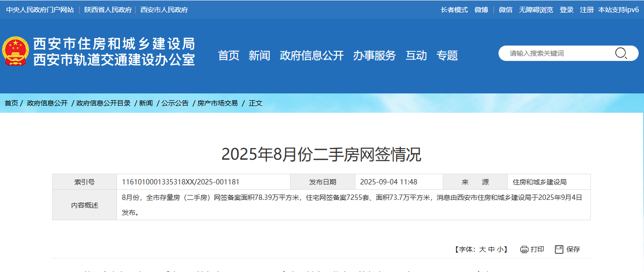
Task: Go to 政府信息公开目录 breadcrumb
Action: pyautogui.click(x=103, y=103)
